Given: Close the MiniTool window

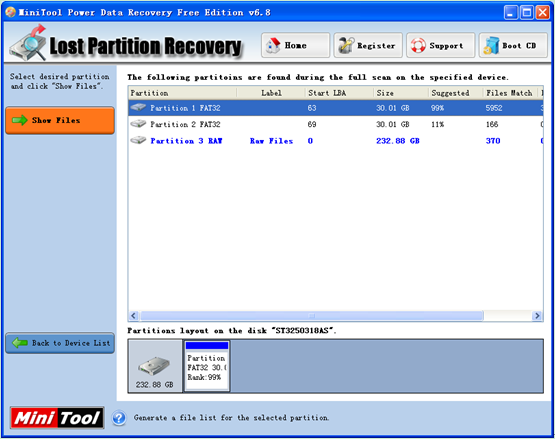Looking at the screenshot, I should point(543,13).
